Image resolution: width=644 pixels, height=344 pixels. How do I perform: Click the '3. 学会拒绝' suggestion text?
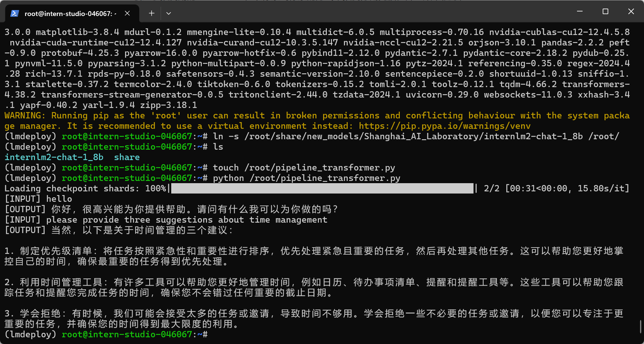[x=314, y=319]
